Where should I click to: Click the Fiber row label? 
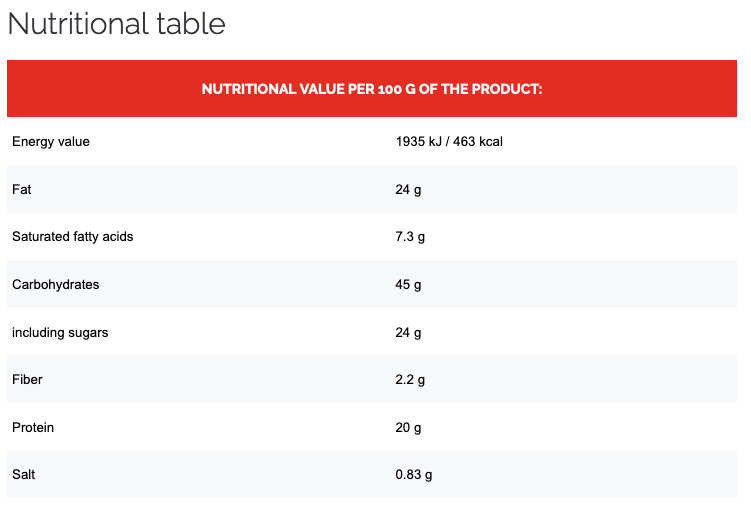click(27, 380)
